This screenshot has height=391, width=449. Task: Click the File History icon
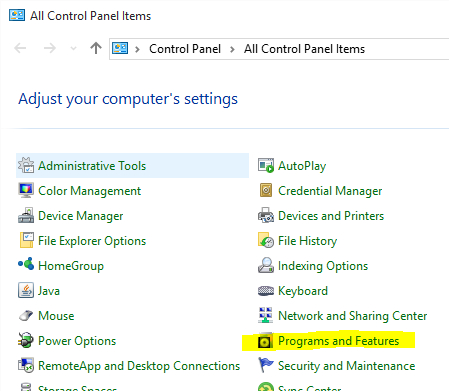point(266,240)
